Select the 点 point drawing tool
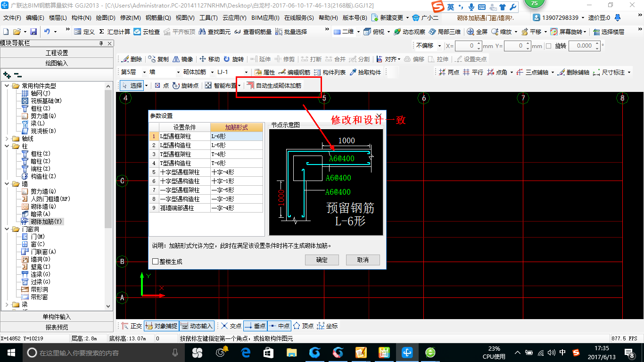Screen dimensions: 644x362 pos(162,85)
